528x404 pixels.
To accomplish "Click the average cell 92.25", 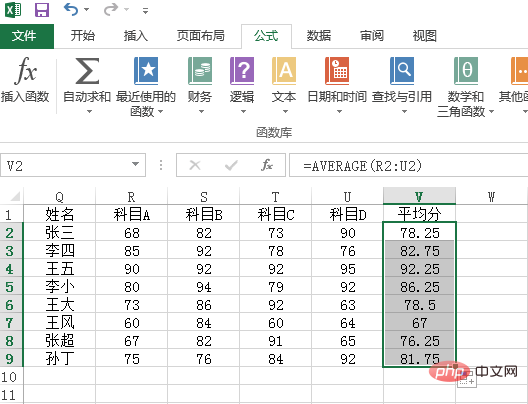I will click(x=420, y=269).
